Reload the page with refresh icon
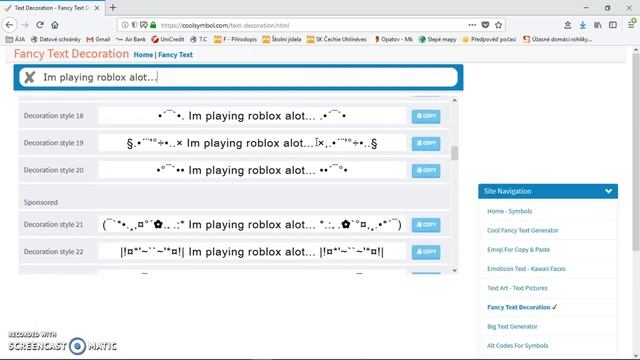 [x=40, y=25]
